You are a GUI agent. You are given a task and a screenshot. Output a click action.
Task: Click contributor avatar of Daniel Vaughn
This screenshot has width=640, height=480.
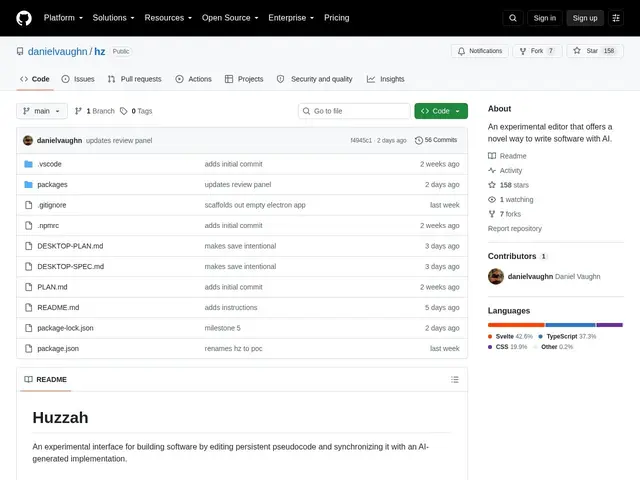[496, 276]
